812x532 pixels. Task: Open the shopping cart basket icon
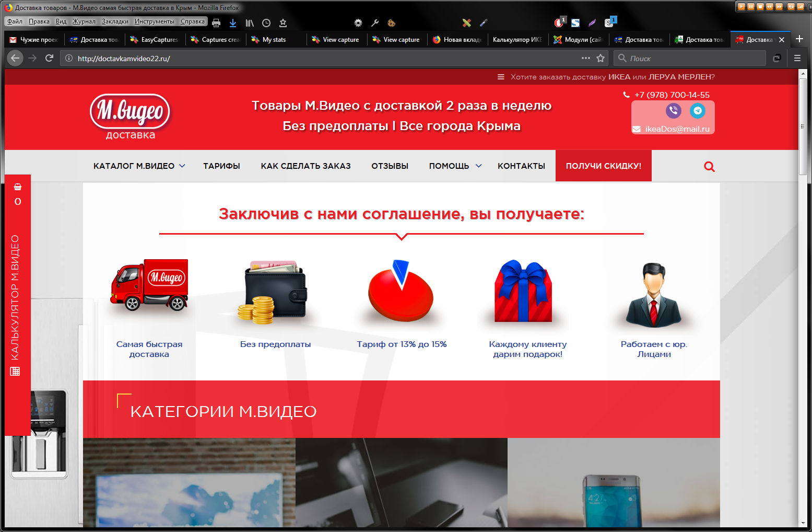(18, 187)
